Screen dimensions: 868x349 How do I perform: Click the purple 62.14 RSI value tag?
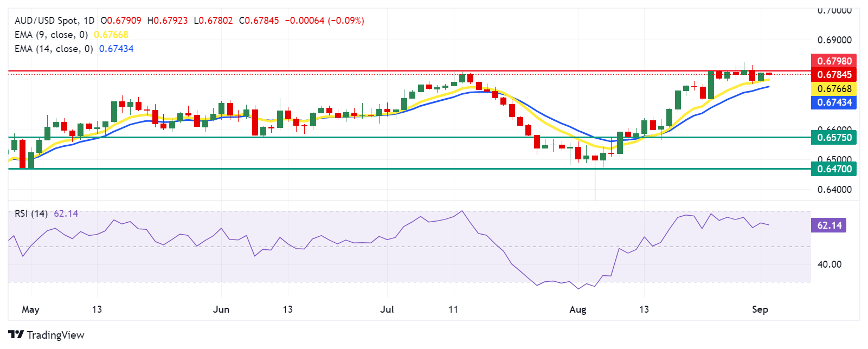829,225
